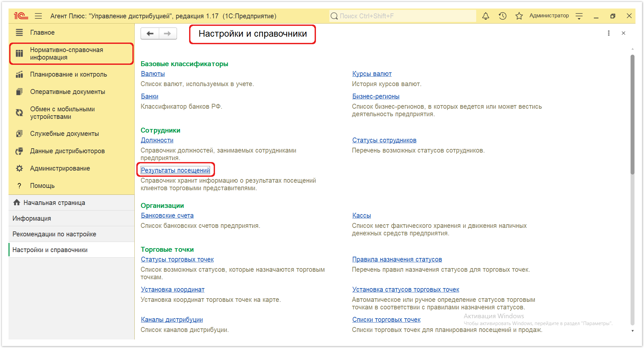Open the three-dot more options menu

point(609,33)
